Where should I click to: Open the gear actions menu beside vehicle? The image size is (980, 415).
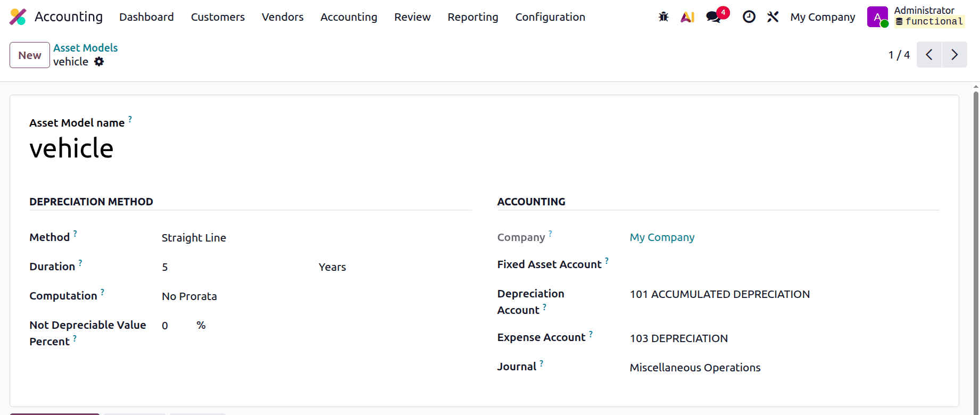pos(99,62)
